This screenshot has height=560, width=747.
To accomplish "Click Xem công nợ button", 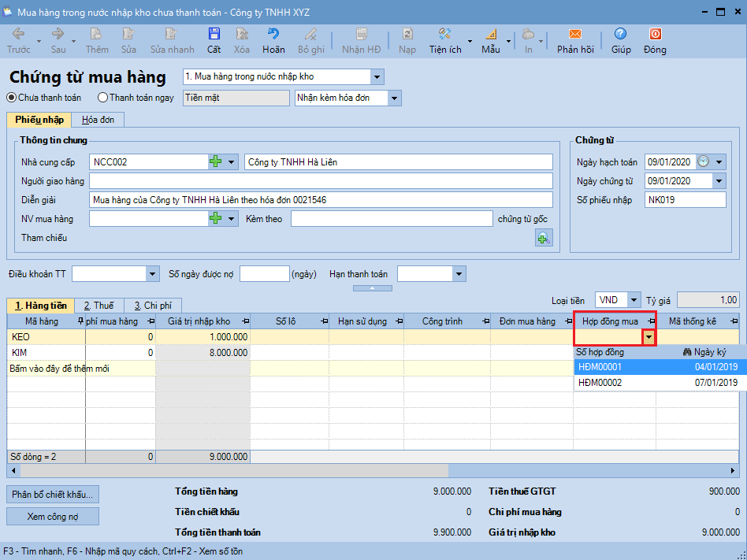I will coord(53,517).
